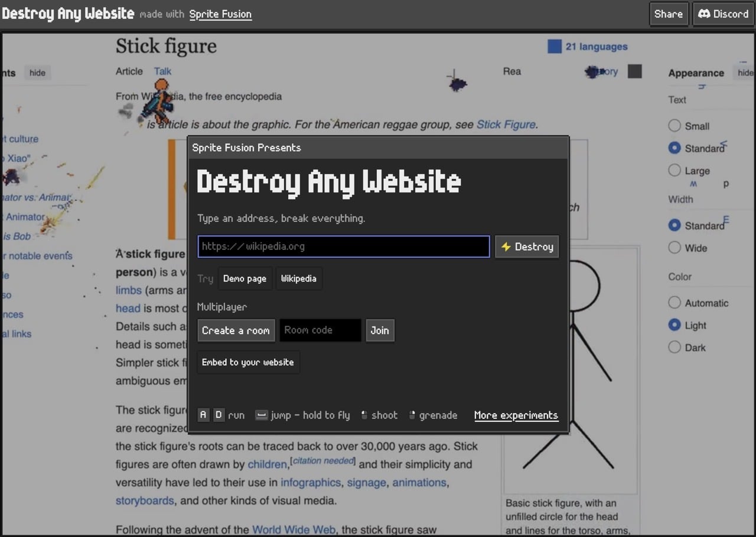Create a multiplayer room
Screen dimensions: 756x537
point(236,330)
